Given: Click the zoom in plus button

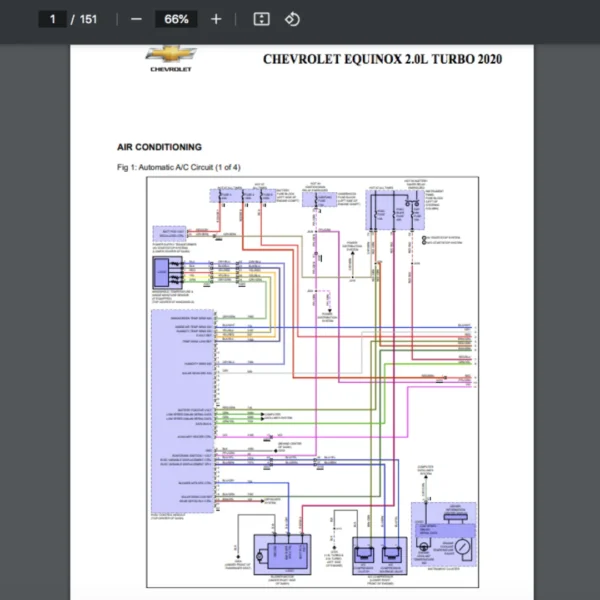Looking at the screenshot, I should click(217, 19).
